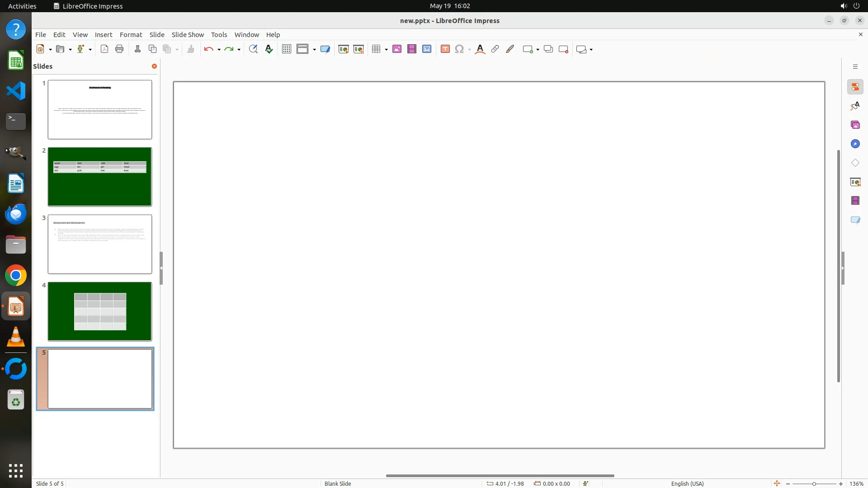
Task: Click the Insert Text Box icon
Action: coord(445,49)
